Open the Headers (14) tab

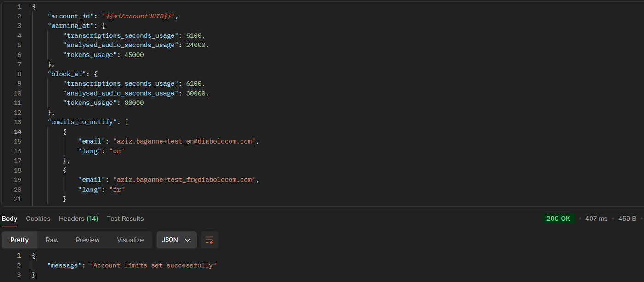tap(78, 219)
